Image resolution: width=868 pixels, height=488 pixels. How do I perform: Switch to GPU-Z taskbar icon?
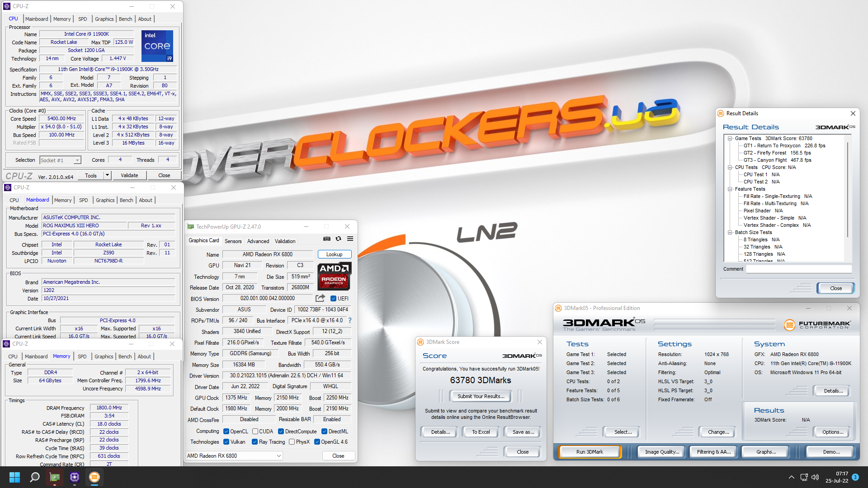pyautogui.click(x=55, y=477)
